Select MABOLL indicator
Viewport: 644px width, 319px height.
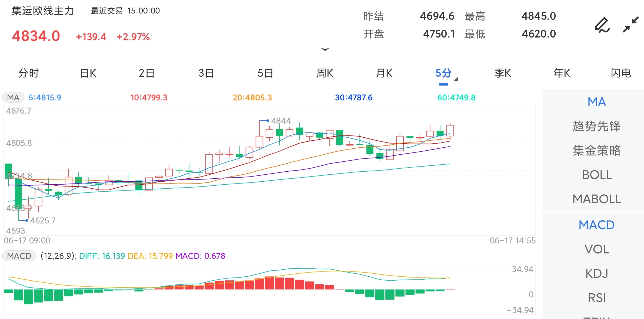597,199
